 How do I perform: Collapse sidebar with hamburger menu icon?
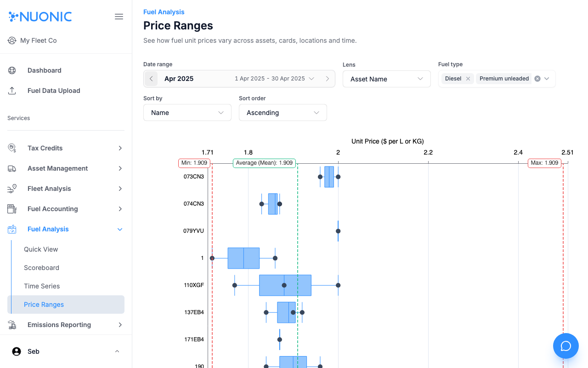click(x=119, y=17)
